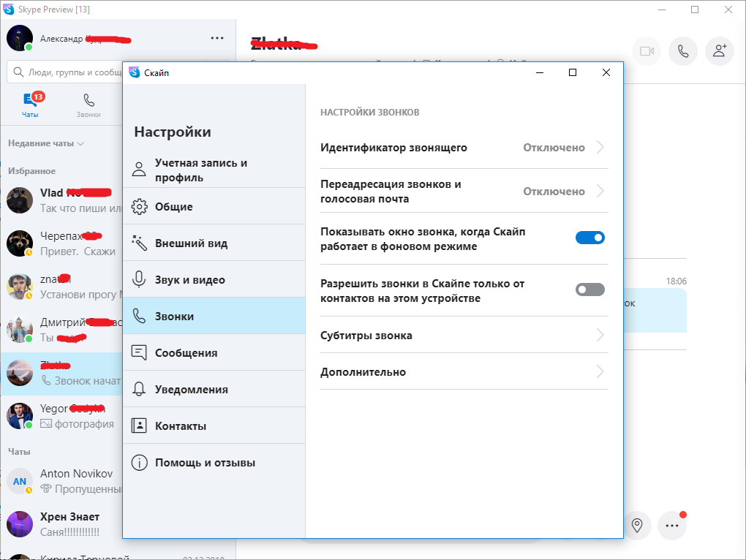The height and width of the screenshot is (560, 746).
Task: Close the Скайп settings window
Action: (606, 72)
